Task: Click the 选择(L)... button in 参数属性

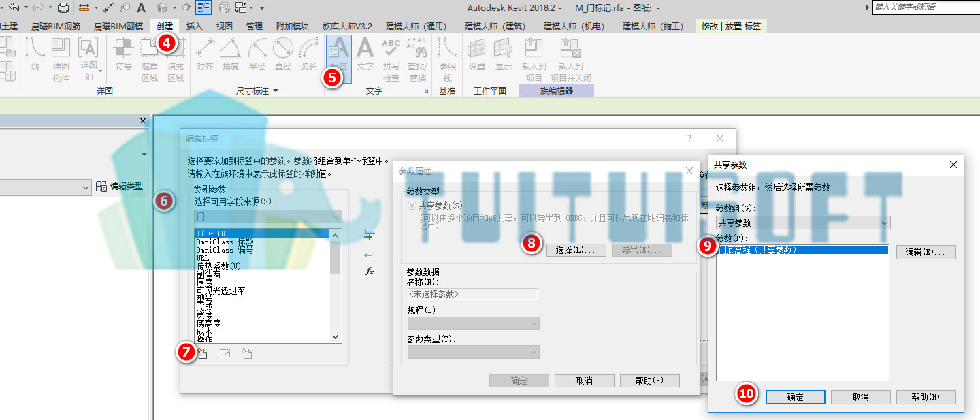Action: click(576, 250)
